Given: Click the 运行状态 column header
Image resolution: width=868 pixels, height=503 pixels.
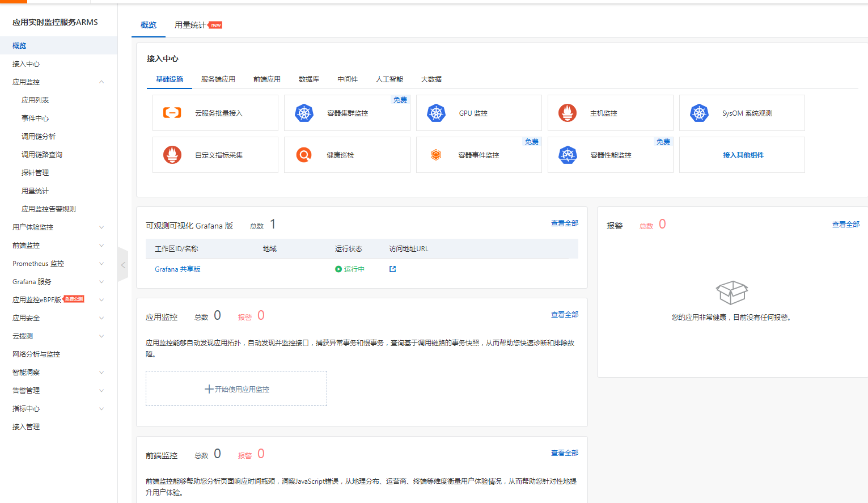Looking at the screenshot, I should (x=349, y=249).
